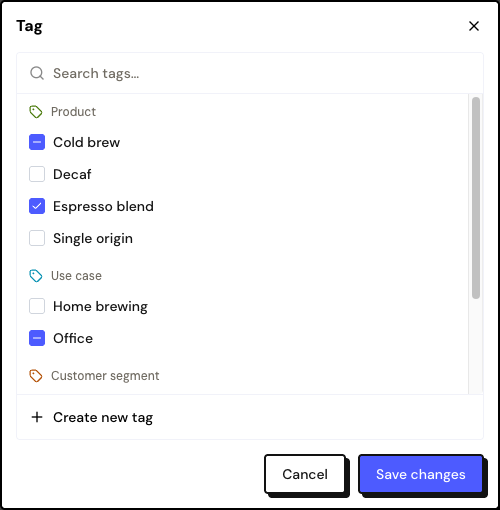Select the Use case group heading

coord(76,276)
